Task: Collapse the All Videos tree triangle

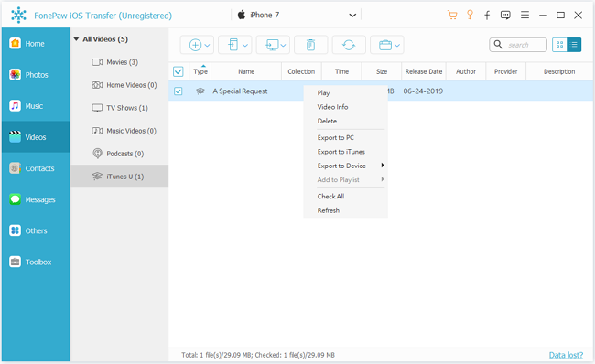Action: tap(76, 39)
